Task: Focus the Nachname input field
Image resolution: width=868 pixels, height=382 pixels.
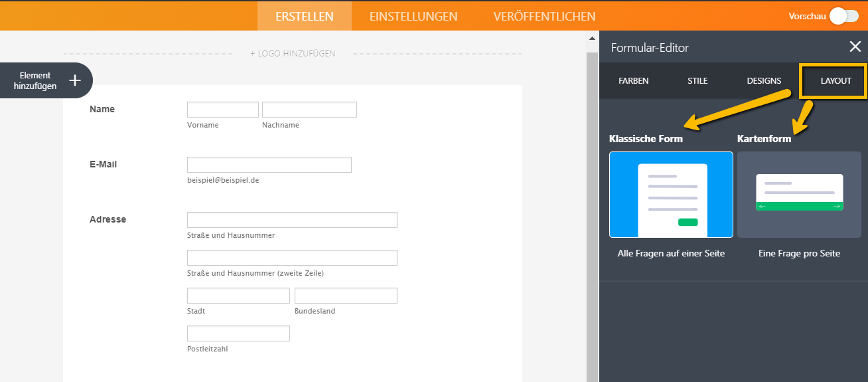Action: (309, 110)
